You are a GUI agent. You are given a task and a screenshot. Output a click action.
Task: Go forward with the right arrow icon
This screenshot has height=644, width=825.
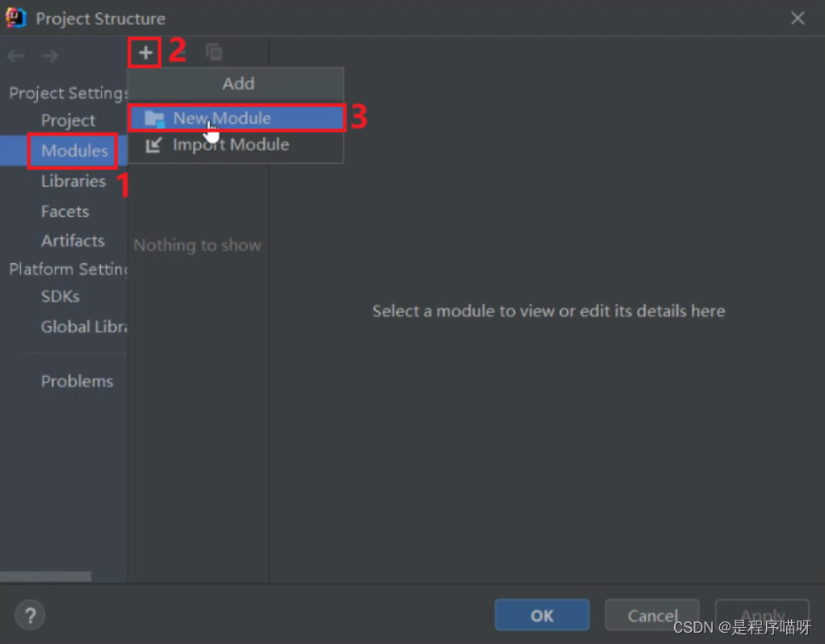click(49, 55)
